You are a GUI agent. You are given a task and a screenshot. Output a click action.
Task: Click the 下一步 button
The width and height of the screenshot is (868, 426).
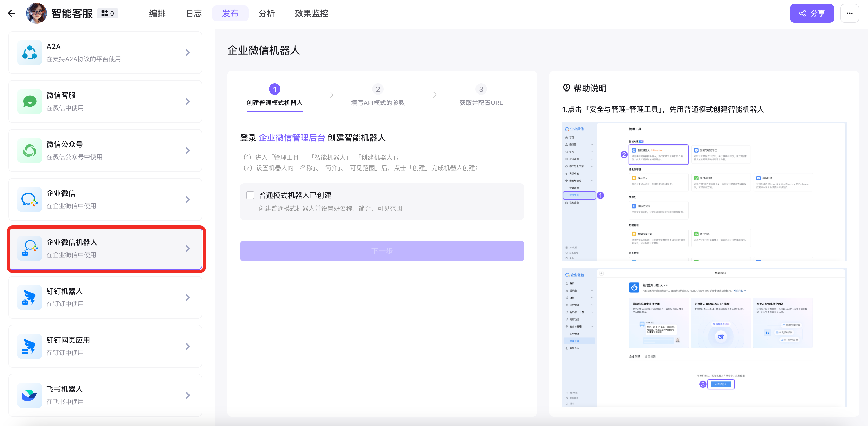tap(382, 251)
